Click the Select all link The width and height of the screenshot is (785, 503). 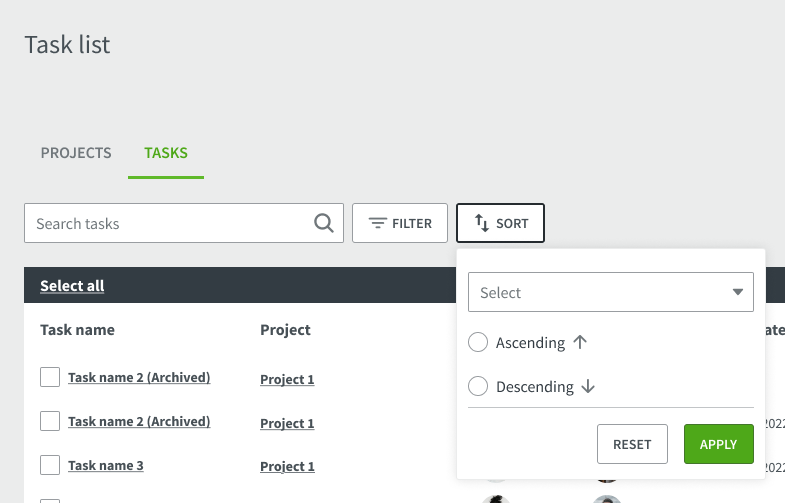coord(72,286)
